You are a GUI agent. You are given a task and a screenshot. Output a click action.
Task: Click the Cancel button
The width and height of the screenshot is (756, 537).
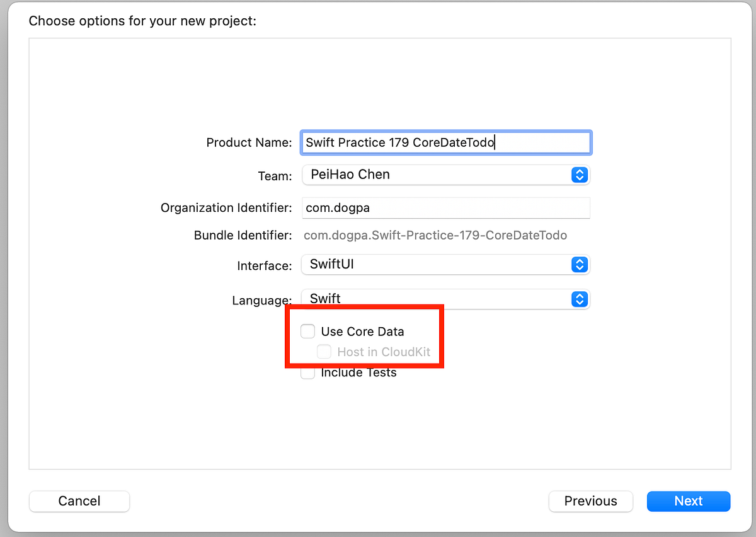click(x=79, y=501)
